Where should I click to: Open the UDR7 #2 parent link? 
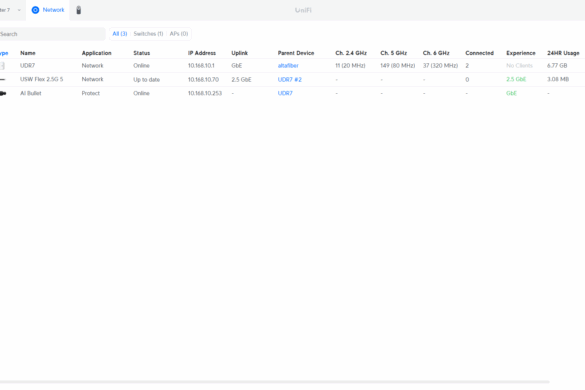(290, 79)
